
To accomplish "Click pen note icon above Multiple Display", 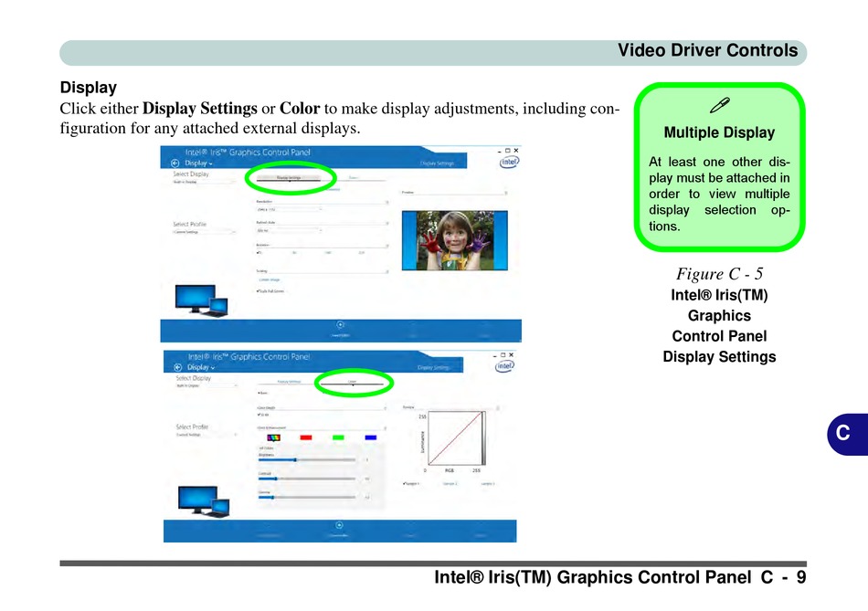I will [x=720, y=105].
